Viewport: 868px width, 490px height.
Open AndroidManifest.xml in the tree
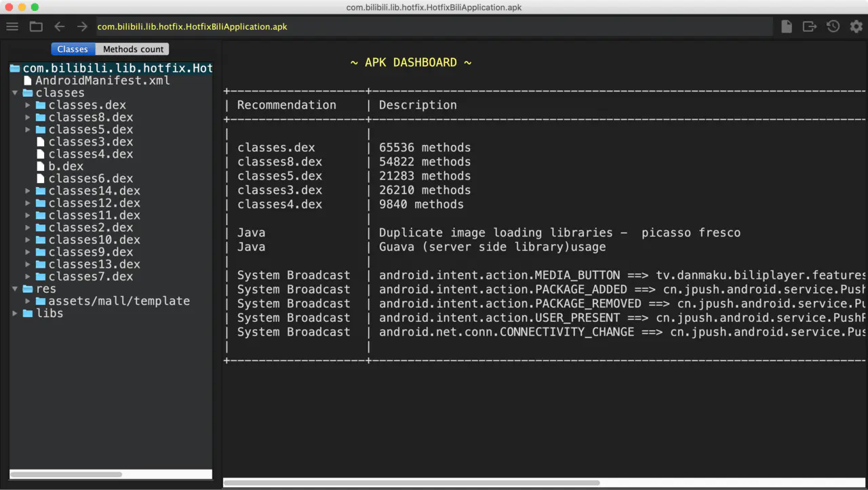102,81
